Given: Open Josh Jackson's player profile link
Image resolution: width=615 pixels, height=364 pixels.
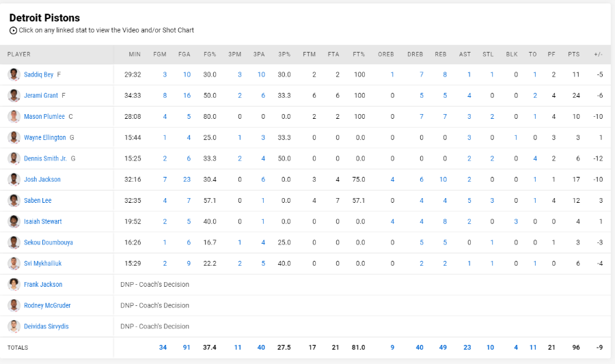Looking at the screenshot, I should pos(42,180).
